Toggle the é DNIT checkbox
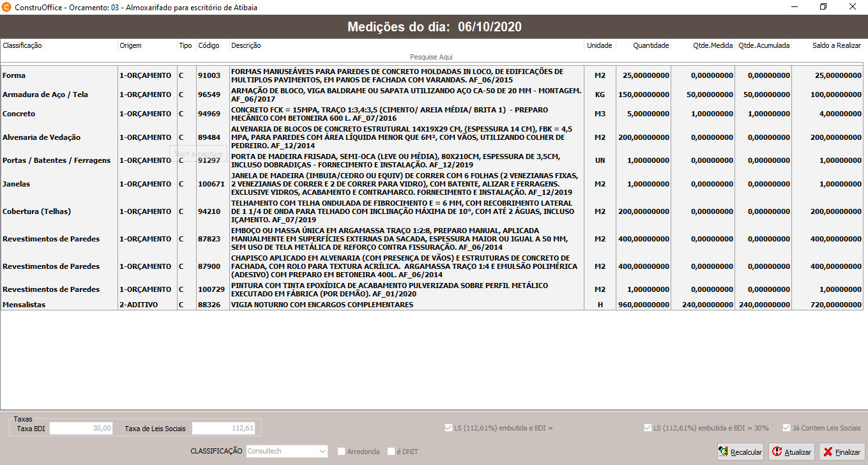The width and height of the screenshot is (868, 465). [x=392, y=452]
